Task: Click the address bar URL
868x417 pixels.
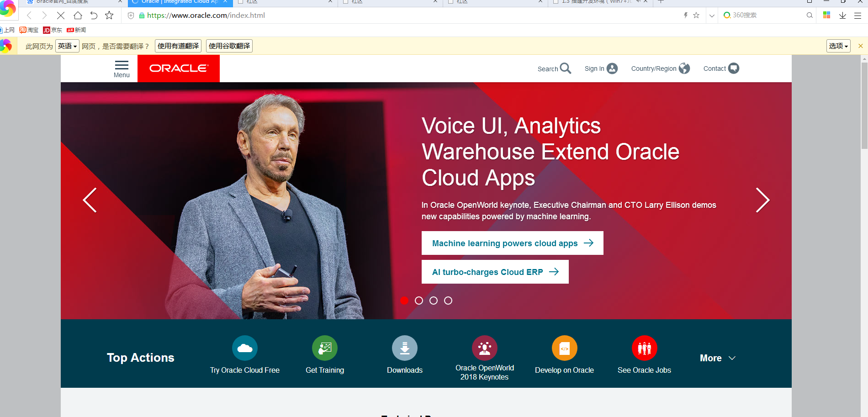Action: pos(206,16)
